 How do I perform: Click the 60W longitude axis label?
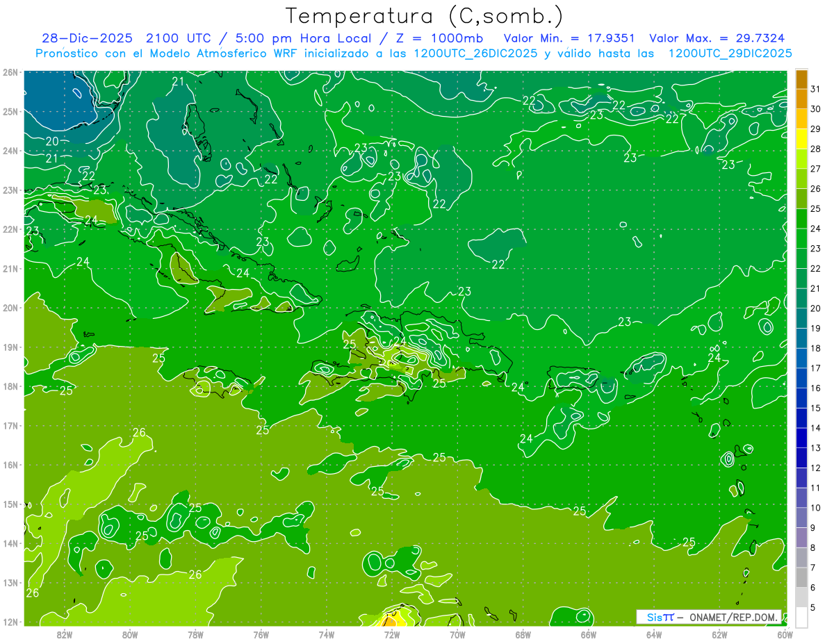pos(785,634)
